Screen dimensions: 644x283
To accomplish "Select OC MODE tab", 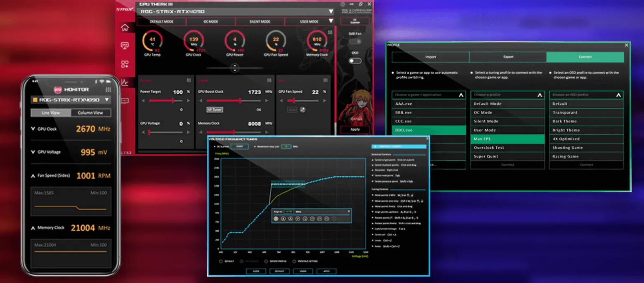I will [x=210, y=21].
